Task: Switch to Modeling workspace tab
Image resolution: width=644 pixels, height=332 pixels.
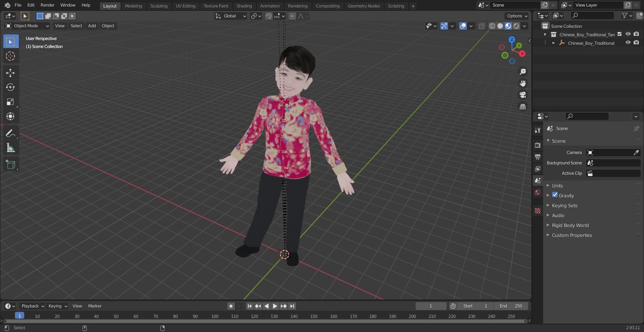Action: pyautogui.click(x=133, y=6)
